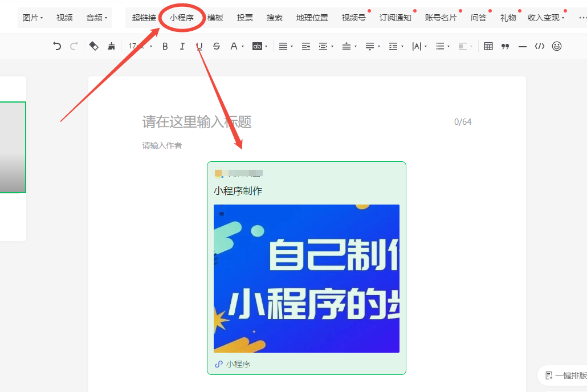
Task: Expand the background color dropdown arrow
Action: [266, 47]
